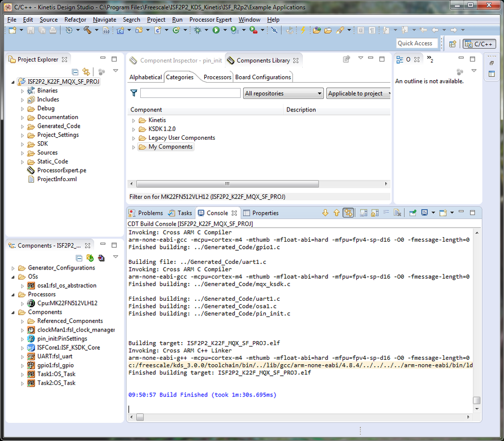The height and width of the screenshot is (441, 504).
Task: Click Console previous error up arrow
Action: 337,213
